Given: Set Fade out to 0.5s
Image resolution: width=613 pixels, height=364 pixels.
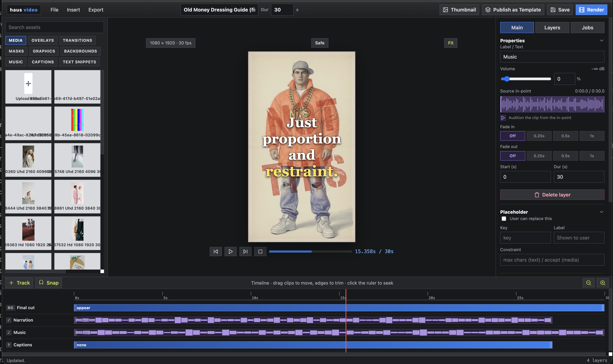Looking at the screenshot, I should pos(565,156).
